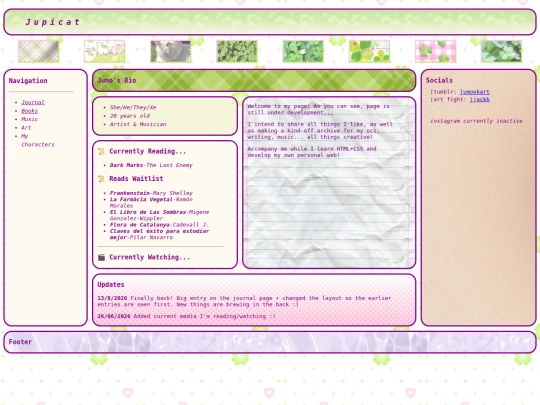
Task: Open the Journal navigation link
Action: (x=33, y=102)
